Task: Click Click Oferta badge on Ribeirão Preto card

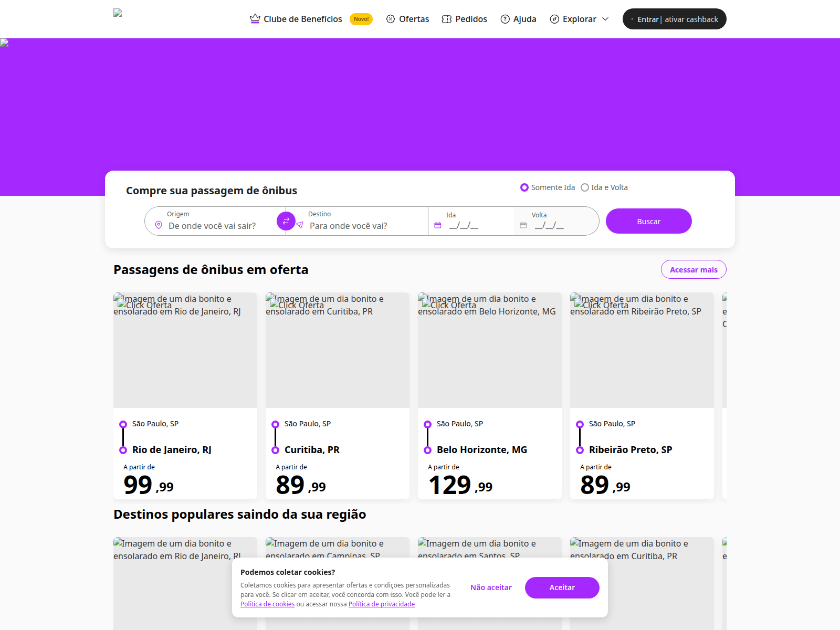Action: coord(602,305)
